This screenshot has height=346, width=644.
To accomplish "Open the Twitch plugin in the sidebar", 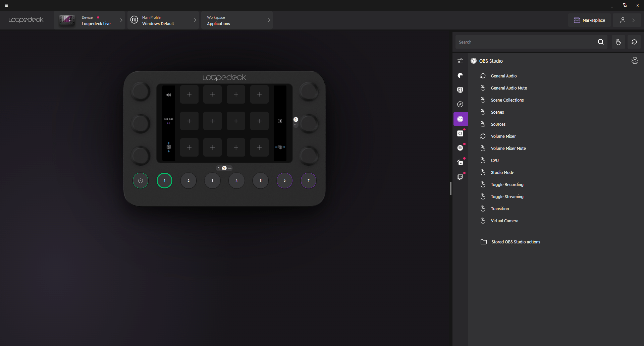I will coord(460,177).
